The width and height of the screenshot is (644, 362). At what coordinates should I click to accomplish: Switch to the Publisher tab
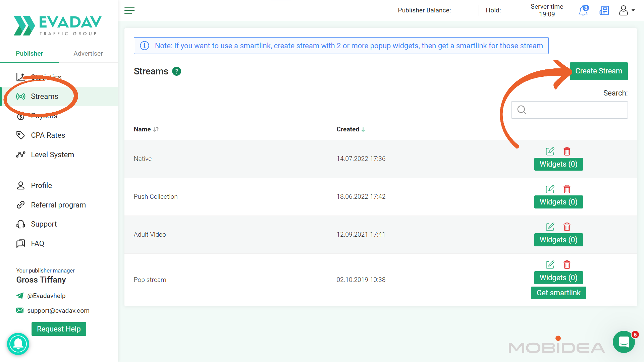[x=30, y=54]
